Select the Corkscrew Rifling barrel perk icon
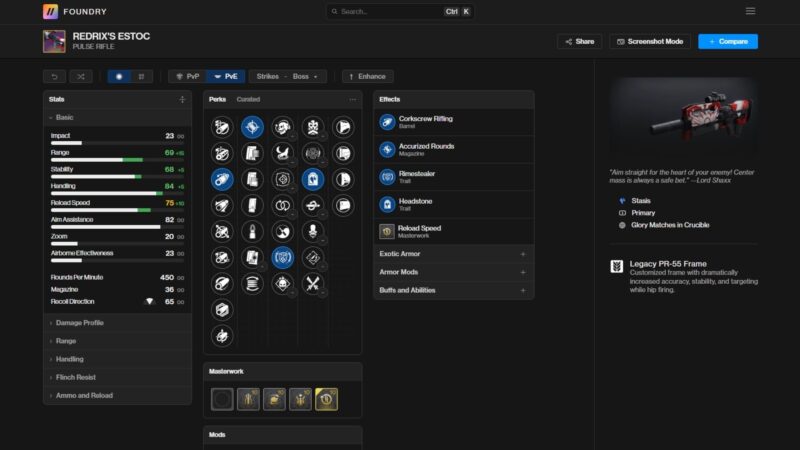This screenshot has height=450, width=800. [388, 122]
